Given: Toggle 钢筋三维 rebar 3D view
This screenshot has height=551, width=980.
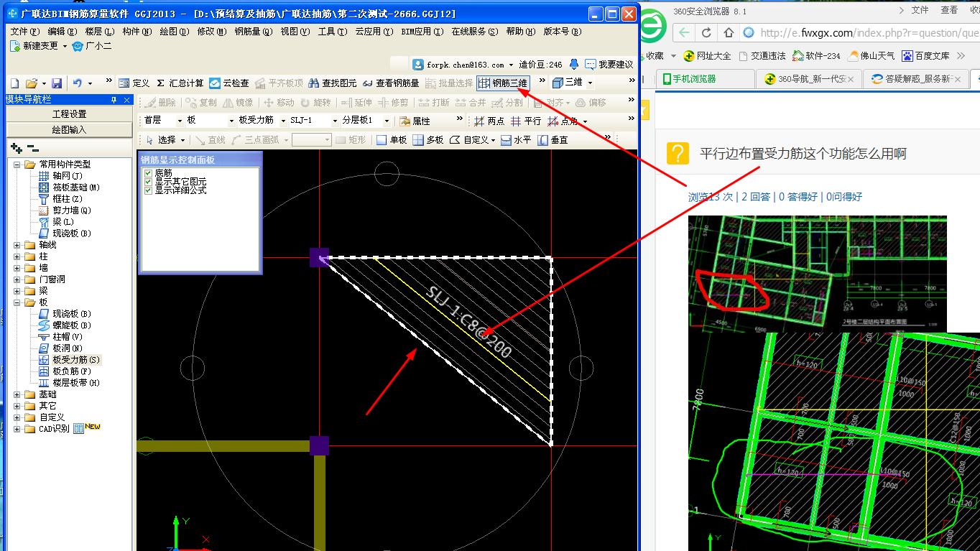Looking at the screenshot, I should [503, 83].
